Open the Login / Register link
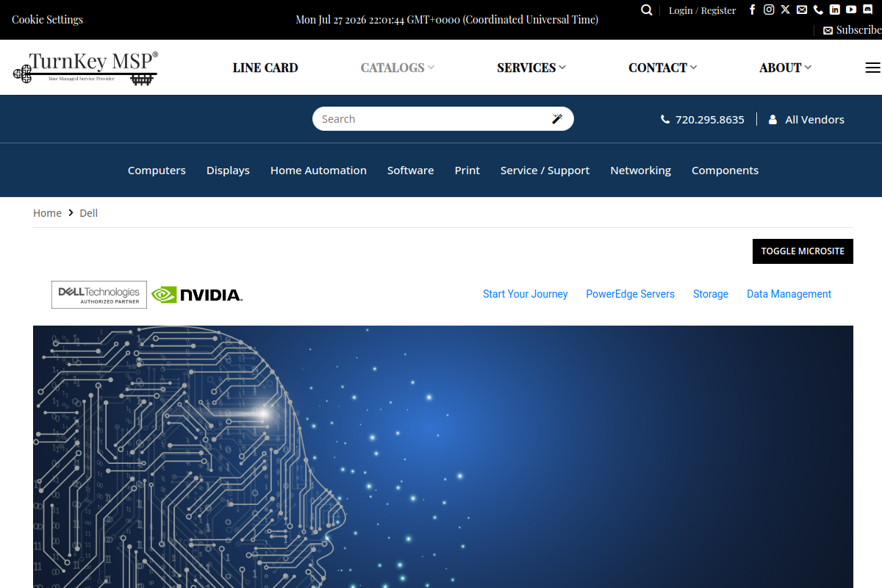Screen dimensions: 882x588 tap(702, 10)
